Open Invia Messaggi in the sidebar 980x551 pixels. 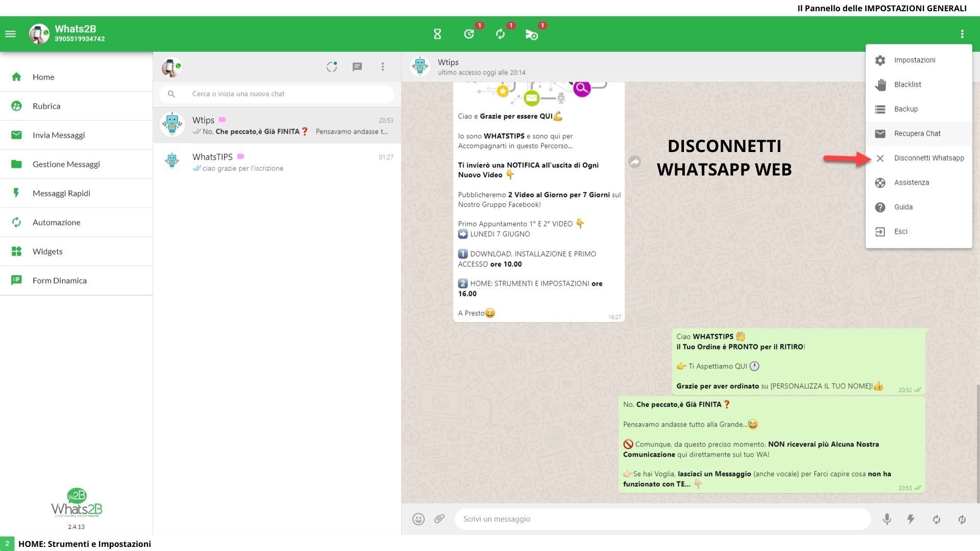pos(77,135)
